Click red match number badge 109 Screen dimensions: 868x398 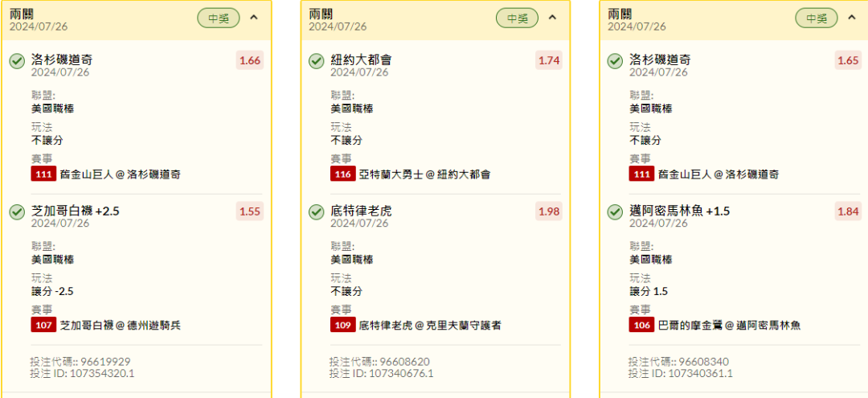(x=342, y=325)
